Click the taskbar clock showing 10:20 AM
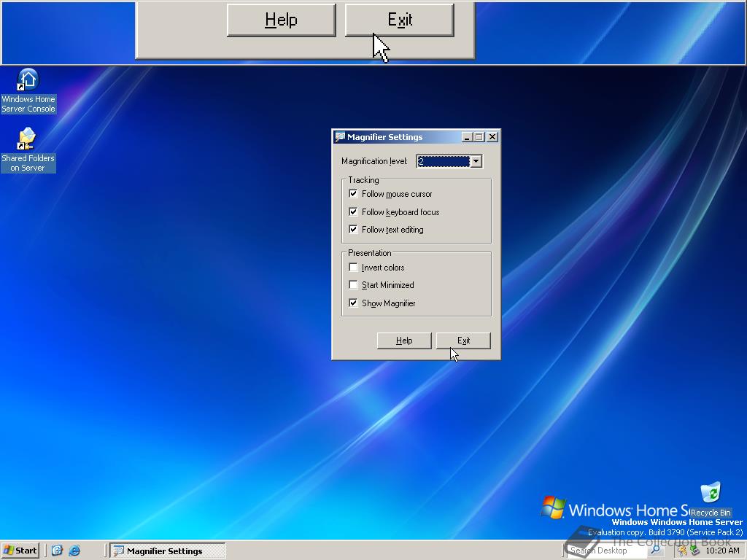Image resolution: width=747 pixels, height=560 pixels. click(x=722, y=551)
